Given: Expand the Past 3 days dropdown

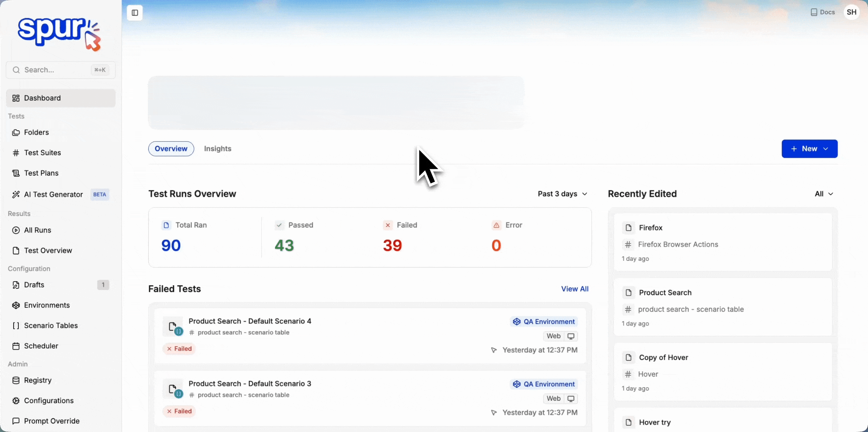Looking at the screenshot, I should click(562, 194).
